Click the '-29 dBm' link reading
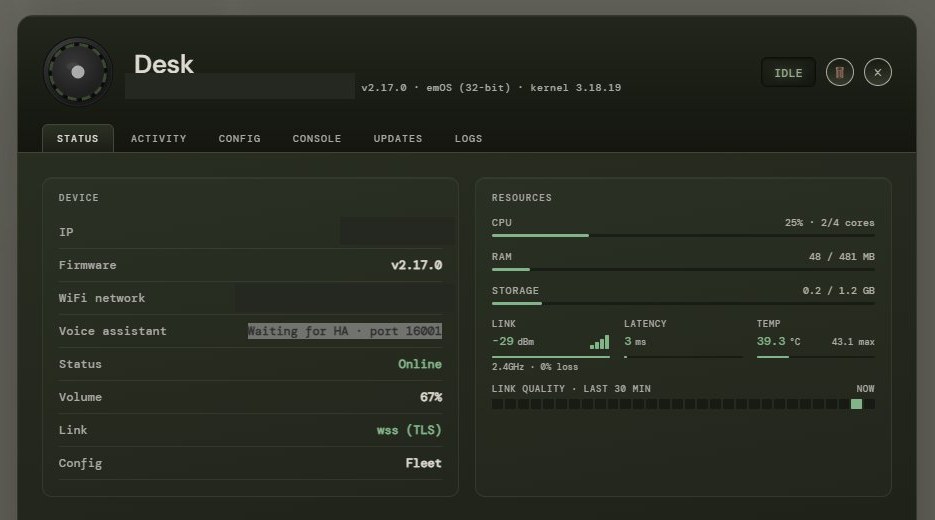The width and height of the screenshot is (935, 520). 513,341
